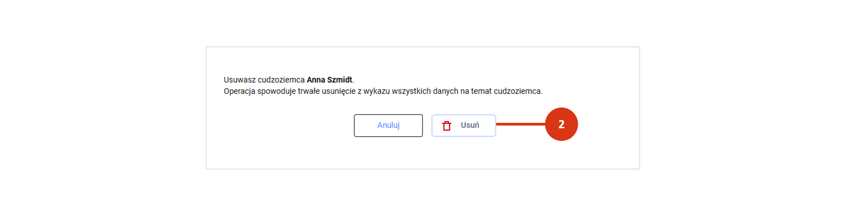Click the red trash can icon
This screenshot has width=868, height=224.
tap(446, 126)
